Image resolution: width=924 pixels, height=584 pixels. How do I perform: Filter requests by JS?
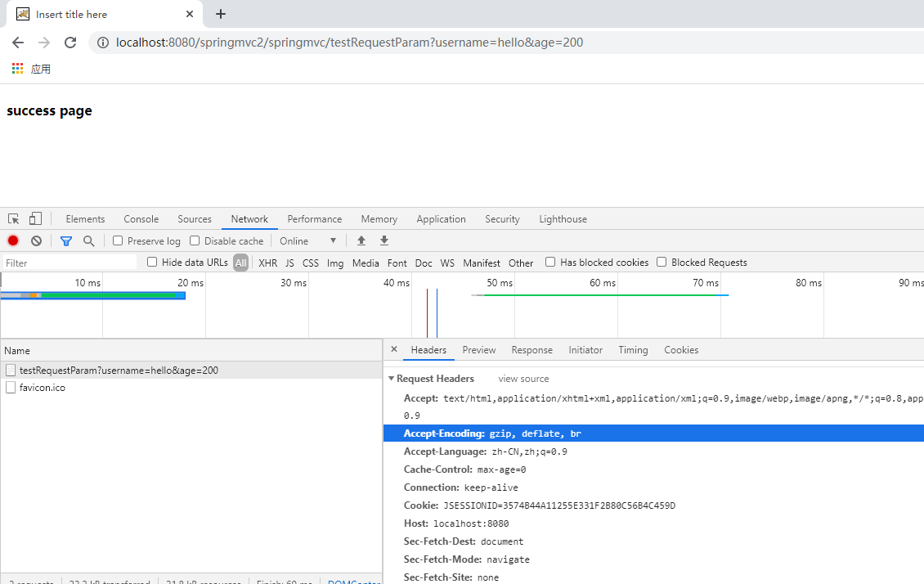coord(289,263)
